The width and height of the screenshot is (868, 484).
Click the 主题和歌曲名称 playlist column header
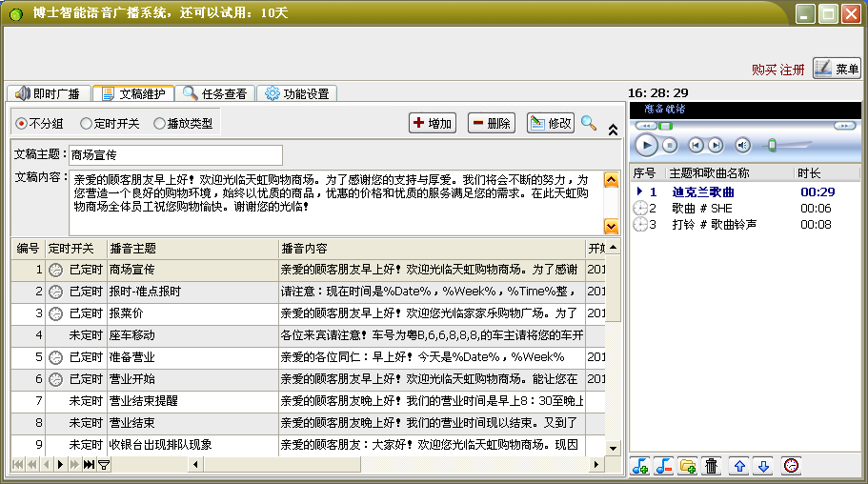pos(730,173)
